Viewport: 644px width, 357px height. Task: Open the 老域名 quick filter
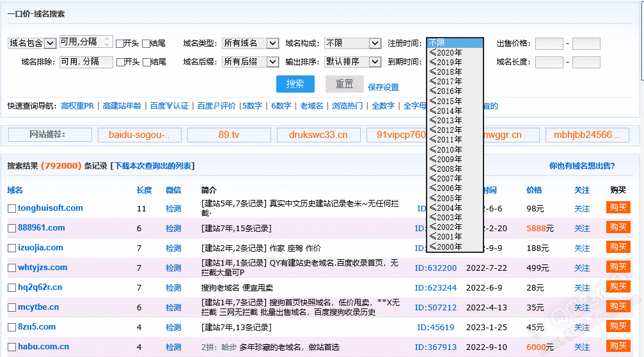[311, 106]
